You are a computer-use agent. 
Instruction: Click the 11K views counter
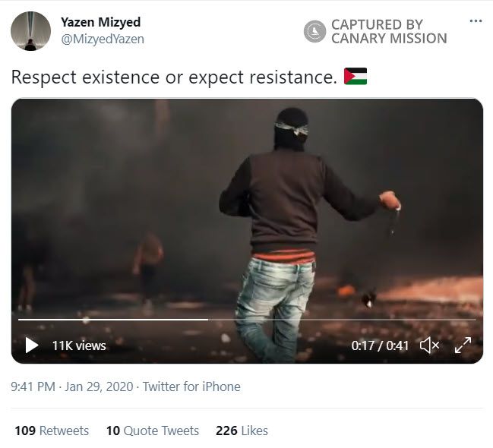coord(79,345)
